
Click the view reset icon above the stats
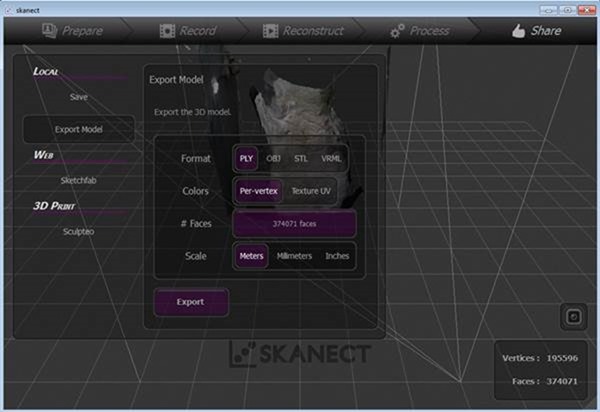tap(574, 317)
